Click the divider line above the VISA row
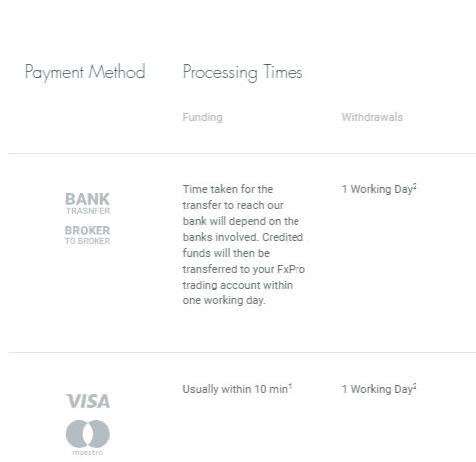Screen dimensions: 476x462 tap(242, 352)
